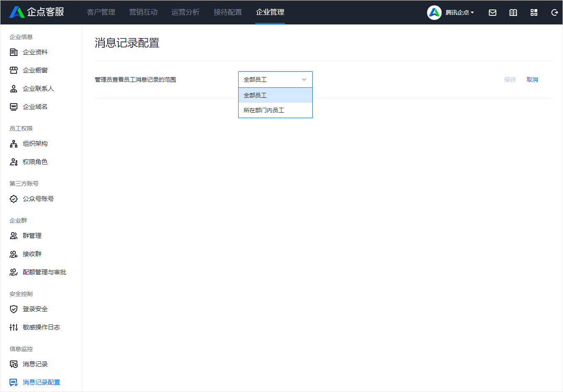Click the 保存 save button
The image size is (563, 392).
pos(510,80)
